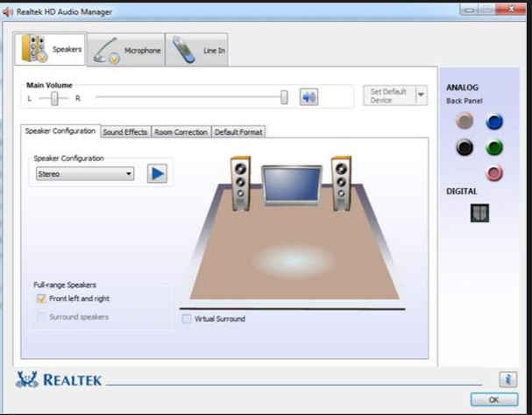The height and width of the screenshot is (415, 532).
Task: Open the Room Correction tab
Action: tap(181, 132)
